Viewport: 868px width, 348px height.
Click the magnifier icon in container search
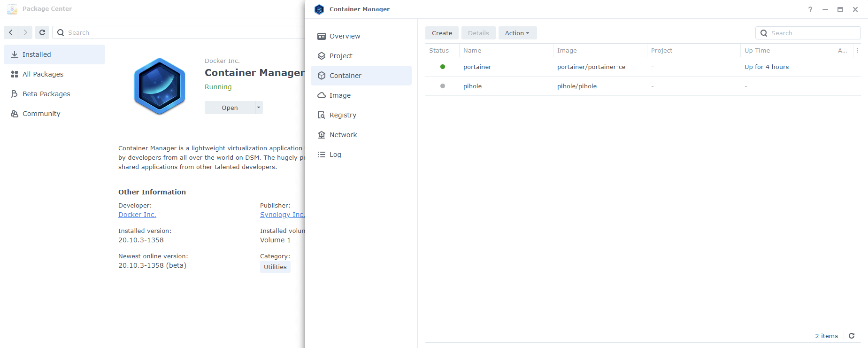point(764,33)
